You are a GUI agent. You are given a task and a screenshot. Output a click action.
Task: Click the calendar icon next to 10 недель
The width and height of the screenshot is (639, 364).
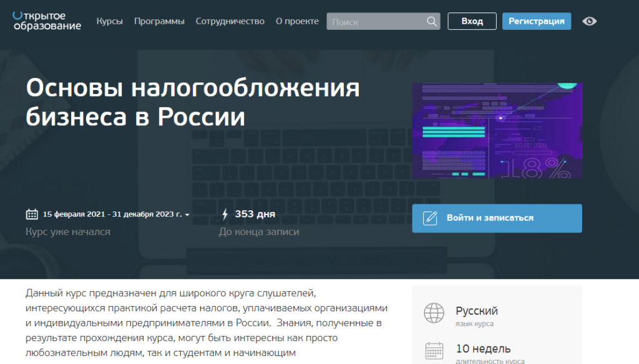click(434, 350)
